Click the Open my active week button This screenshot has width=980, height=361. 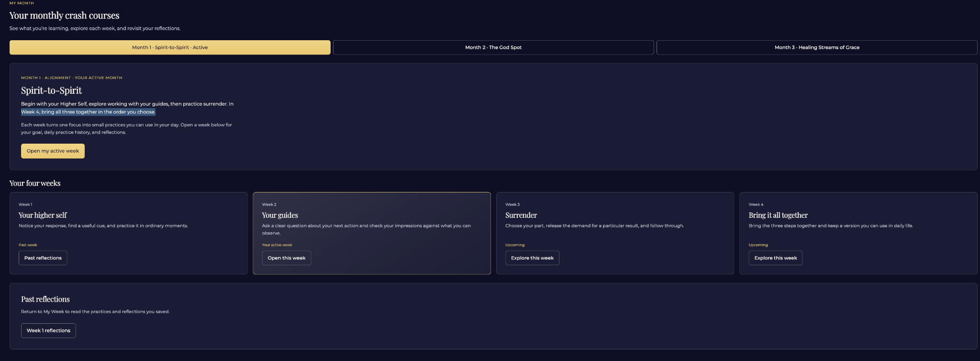pos(53,151)
